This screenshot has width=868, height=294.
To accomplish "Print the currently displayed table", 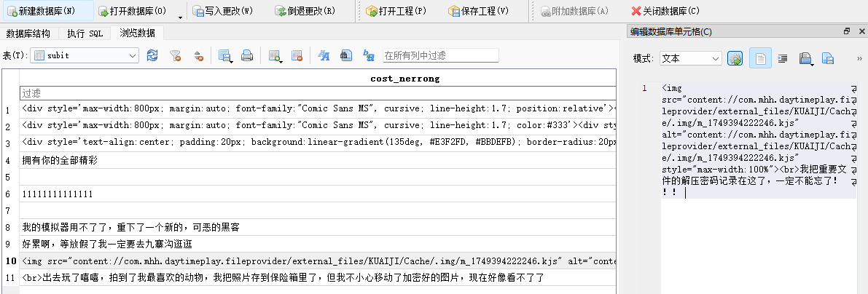I will tap(247, 55).
